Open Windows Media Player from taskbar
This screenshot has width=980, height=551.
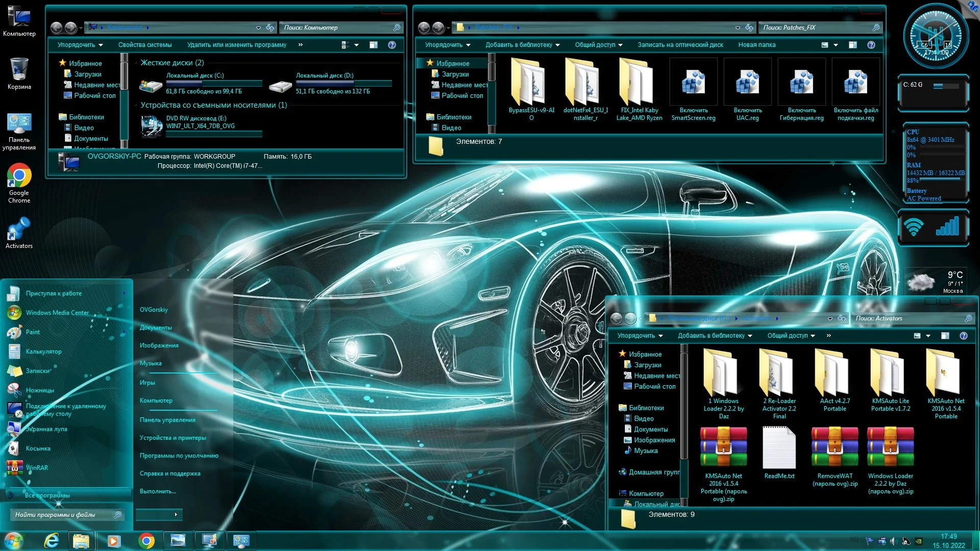[114, 540]
